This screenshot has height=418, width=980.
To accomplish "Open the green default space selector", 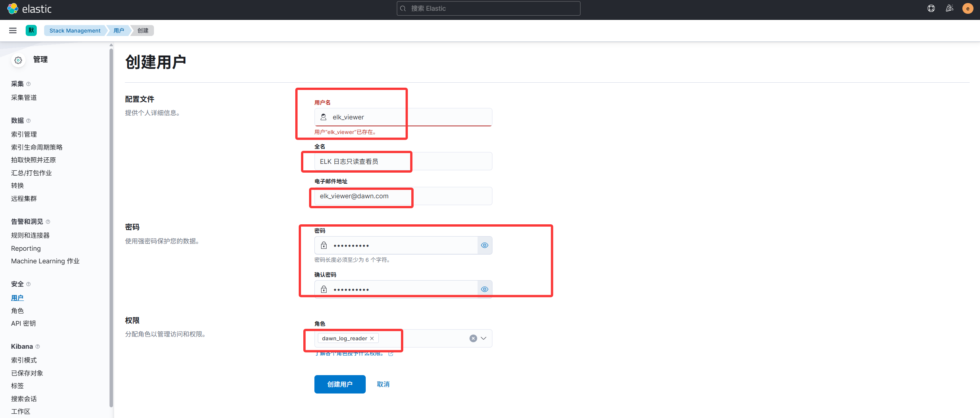I will [31, 31].
